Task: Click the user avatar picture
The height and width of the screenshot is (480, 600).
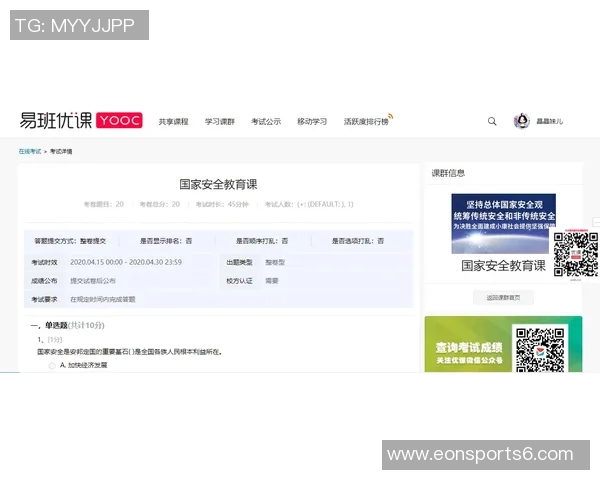Action: point(522,121)
